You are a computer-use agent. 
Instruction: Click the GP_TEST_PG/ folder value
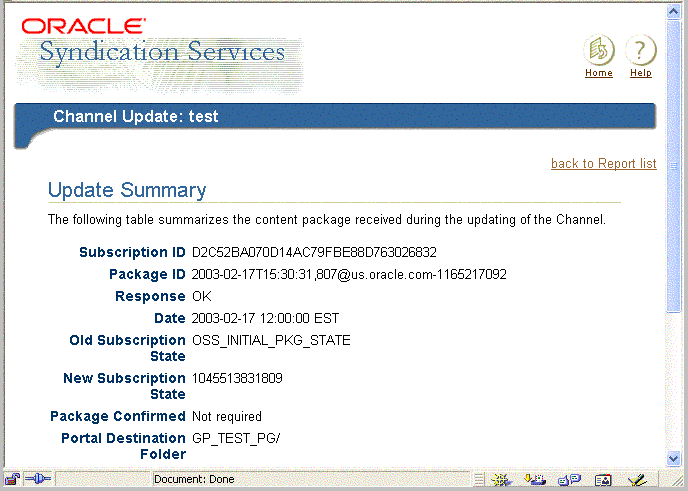(x=236, y=438)
